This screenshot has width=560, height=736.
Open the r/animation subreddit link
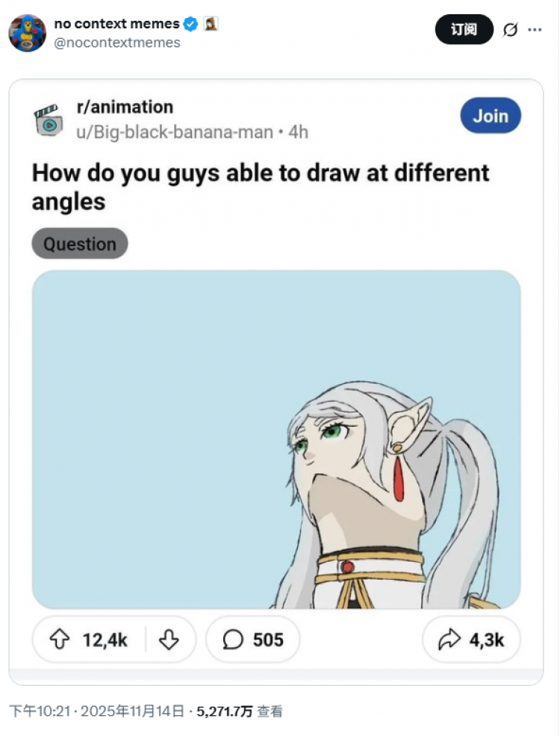click(125, 107)
